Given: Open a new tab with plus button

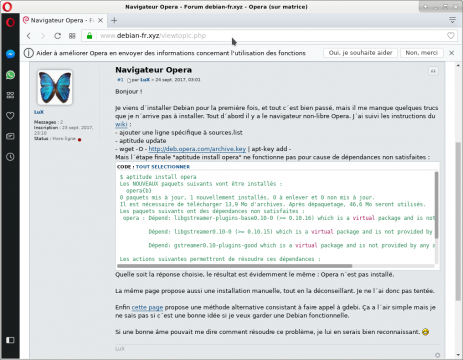Looking at the screenshot, I should 114,21.
